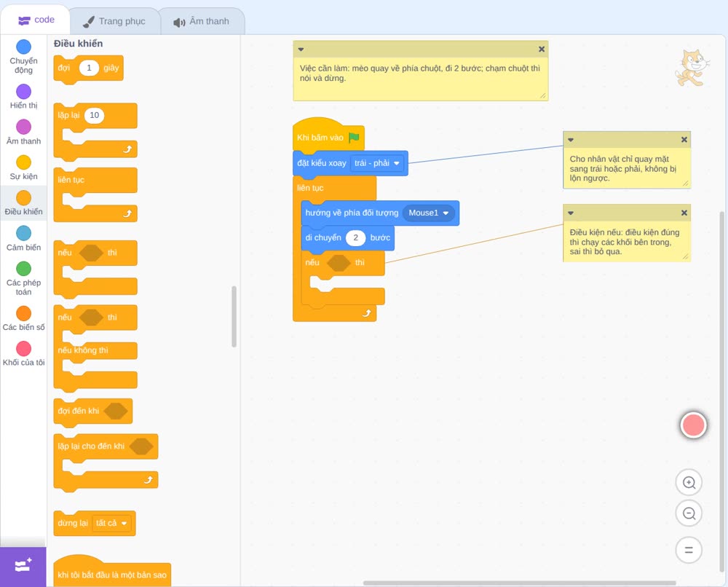
Task: Click the pink round record button
Action: (693, 425)
